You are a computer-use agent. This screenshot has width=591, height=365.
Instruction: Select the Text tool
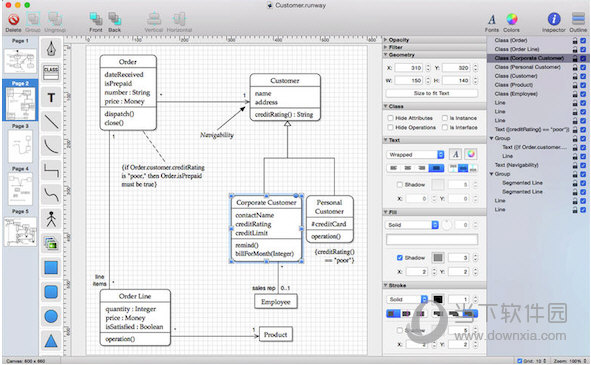51,98
